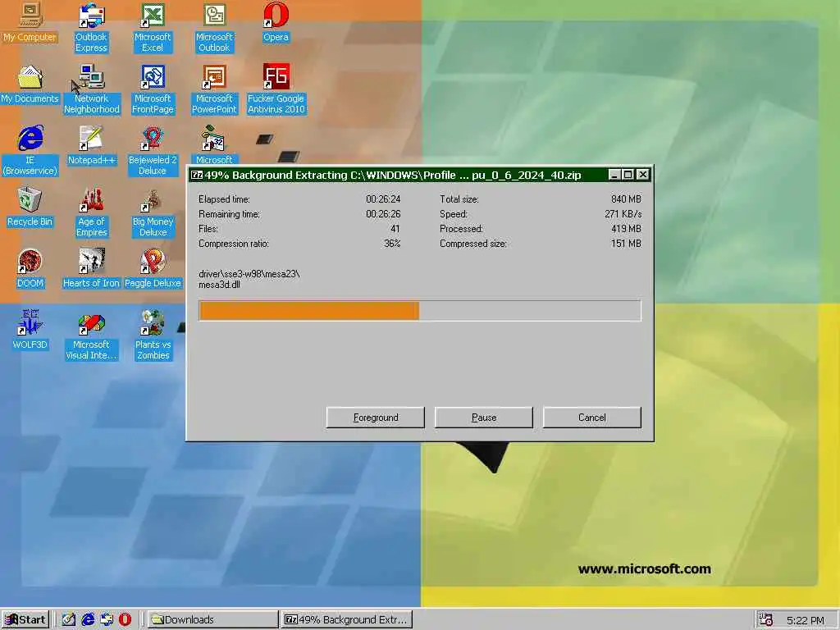
Task: Click the mesa3d.dll file name
Action: pos(219,285)
